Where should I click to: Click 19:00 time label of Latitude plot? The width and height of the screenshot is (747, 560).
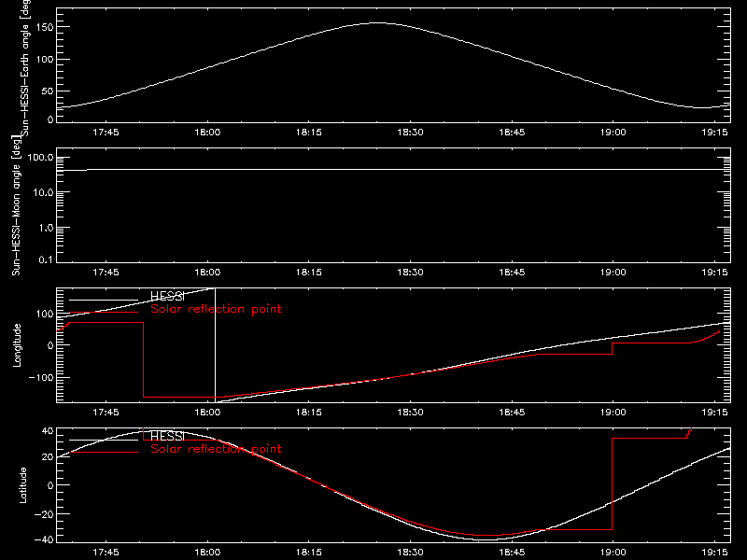coord(613,553)
